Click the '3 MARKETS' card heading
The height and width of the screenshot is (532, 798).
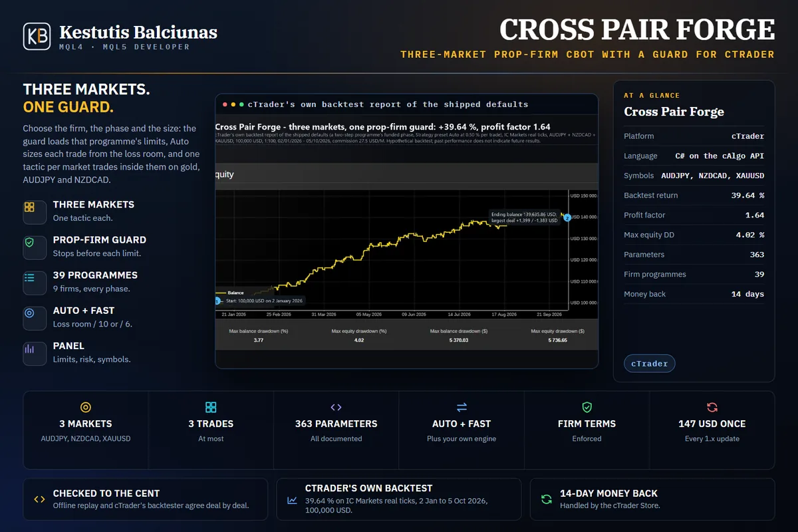(86, 424)
